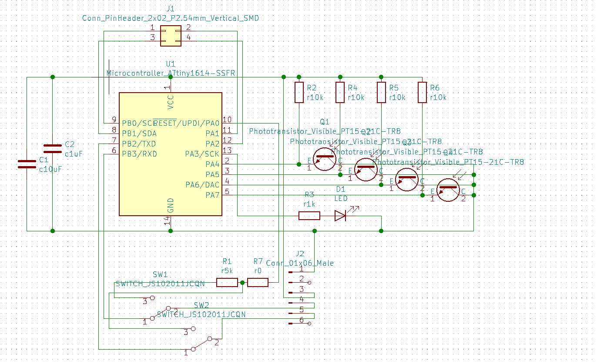Click the J1 reference label

pyautogui.click(x=171, y=9)
